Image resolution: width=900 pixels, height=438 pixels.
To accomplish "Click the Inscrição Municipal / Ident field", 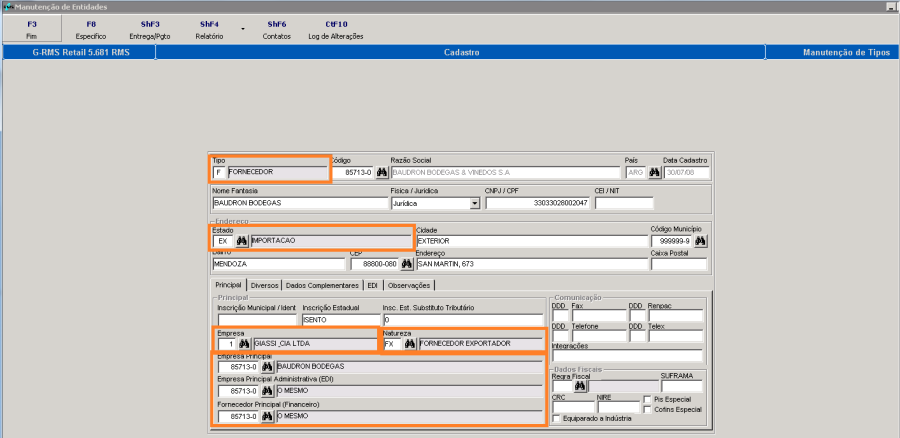I will click(257, 320).
